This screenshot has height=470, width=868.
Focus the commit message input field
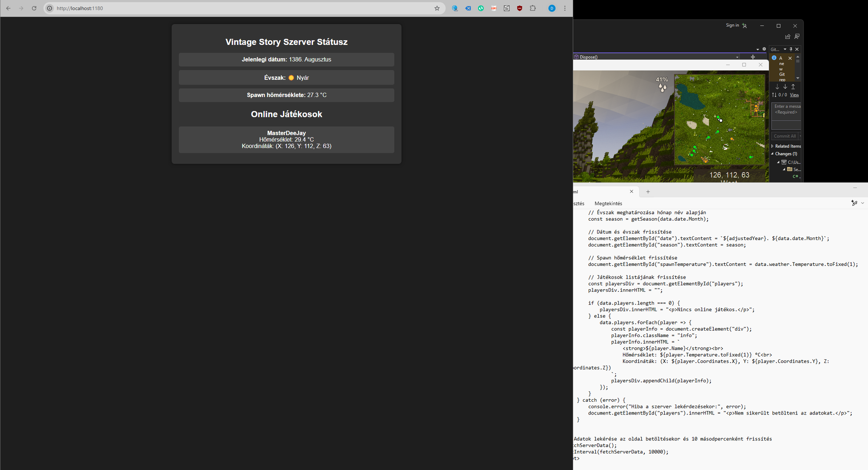786,112
